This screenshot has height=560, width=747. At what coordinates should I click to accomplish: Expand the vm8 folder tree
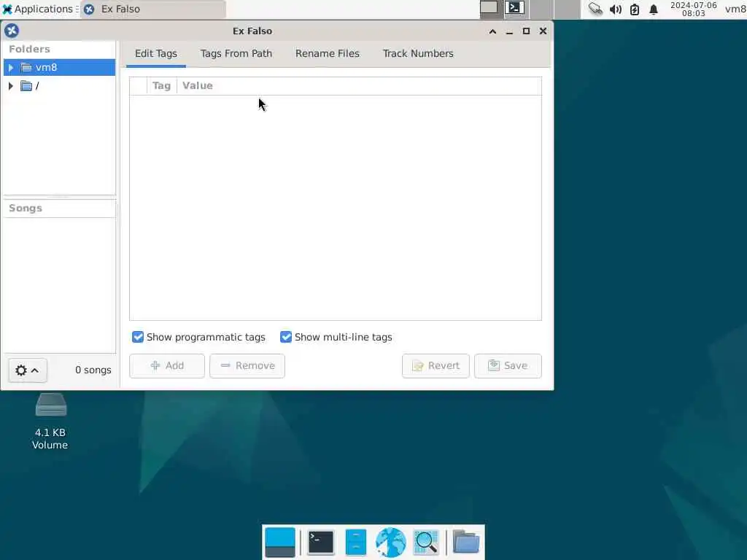click(x=11, y=68)
